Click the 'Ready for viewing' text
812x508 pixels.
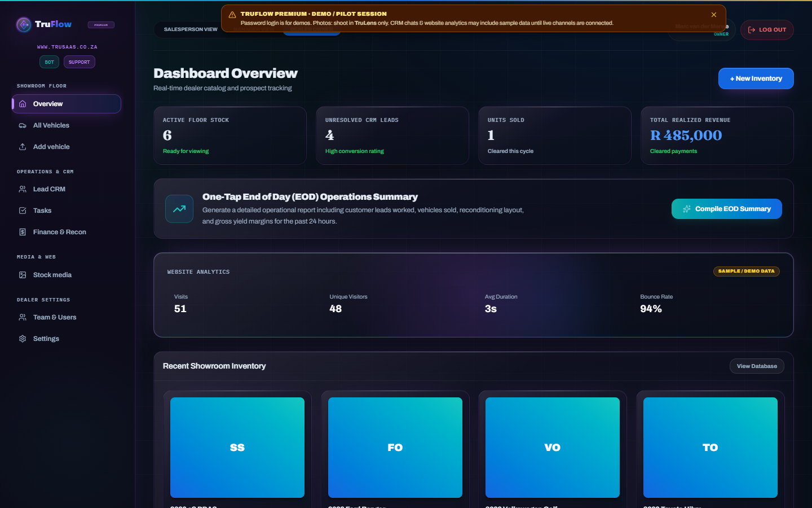(186, 151)
